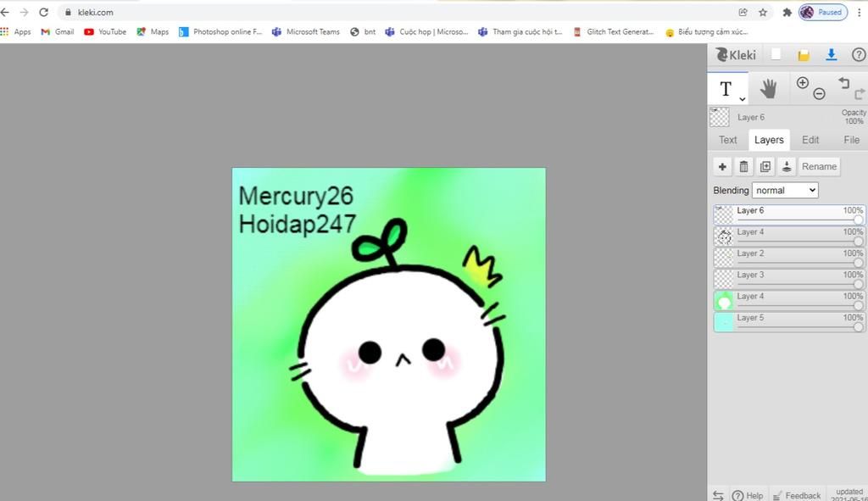
Task: Zoom in with the plus magnifier
Action: point(802,83)
